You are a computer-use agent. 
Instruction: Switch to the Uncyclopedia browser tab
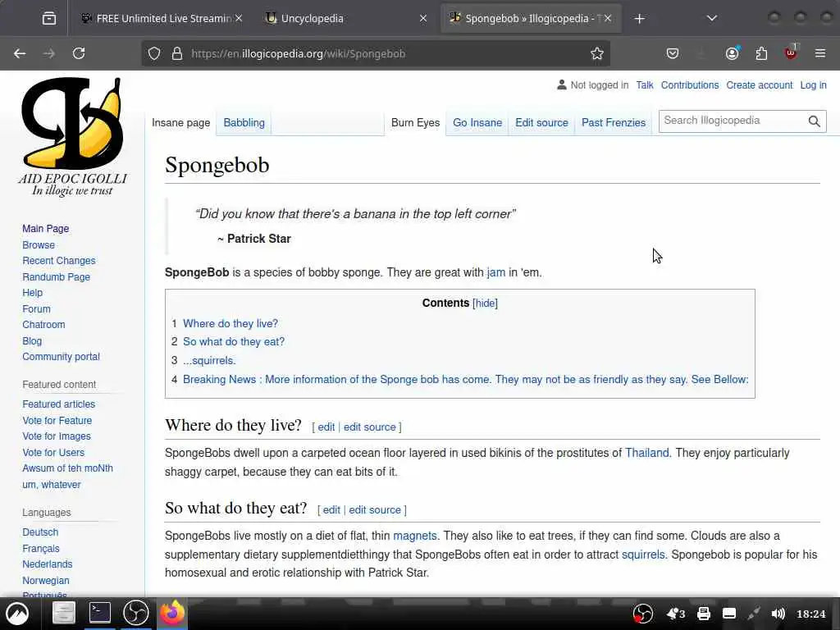click(x=347, y=19)
